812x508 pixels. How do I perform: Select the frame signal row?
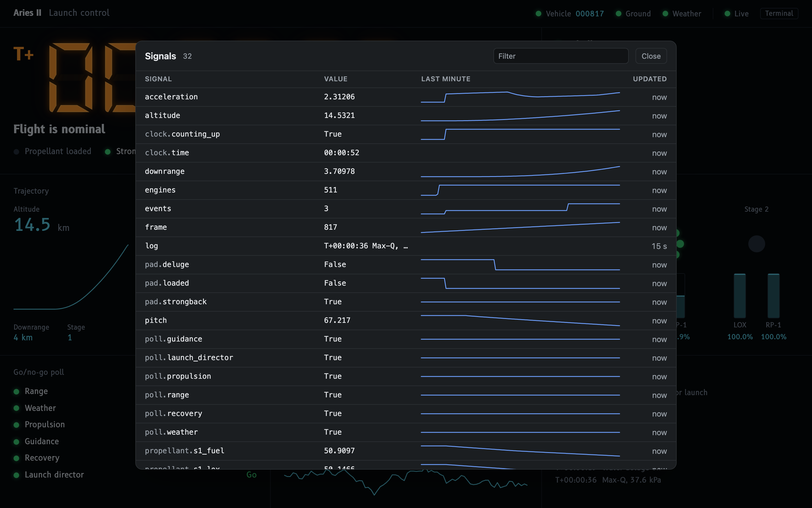pyautogui.click(x=406, y=227)
